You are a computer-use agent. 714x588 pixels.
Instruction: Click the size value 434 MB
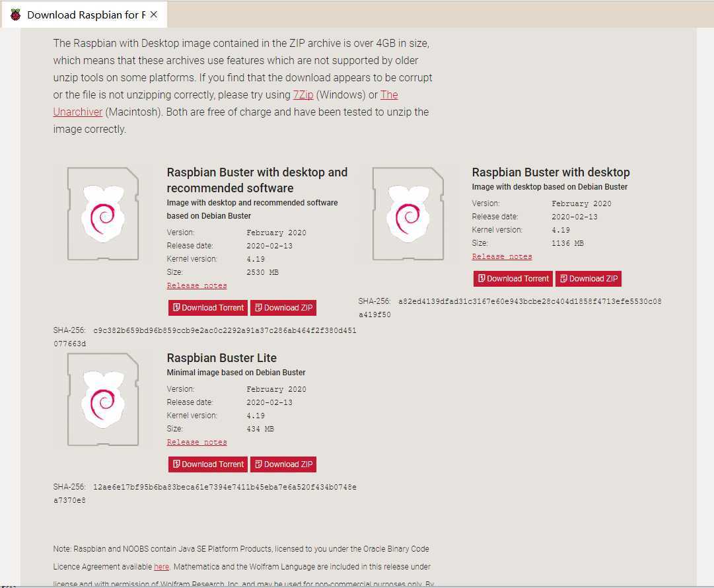coord(260,429)
